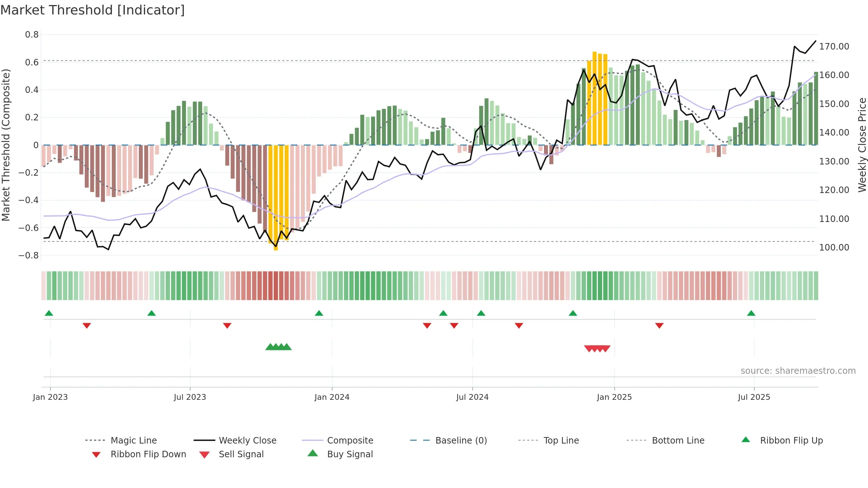Click the green Buy Signal legend triangle
The height and width of the screenshot is (488, 868).
(x=313, y=453)
